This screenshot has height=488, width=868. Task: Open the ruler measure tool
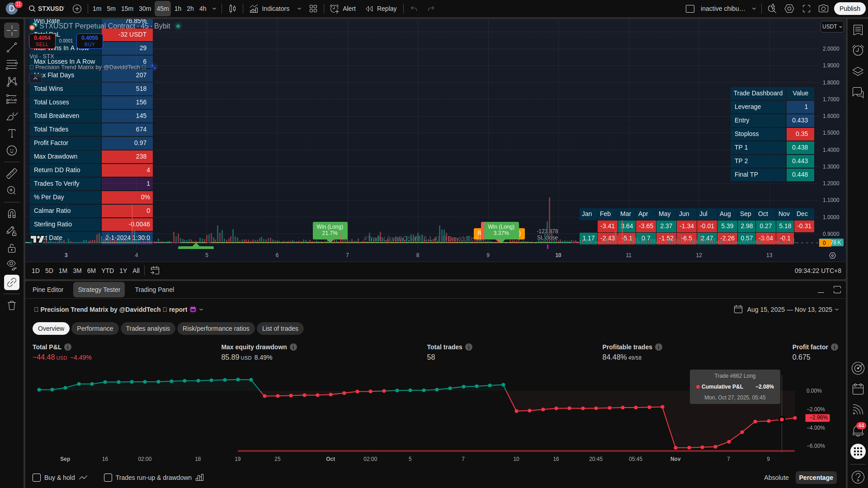tap(12, 174)
